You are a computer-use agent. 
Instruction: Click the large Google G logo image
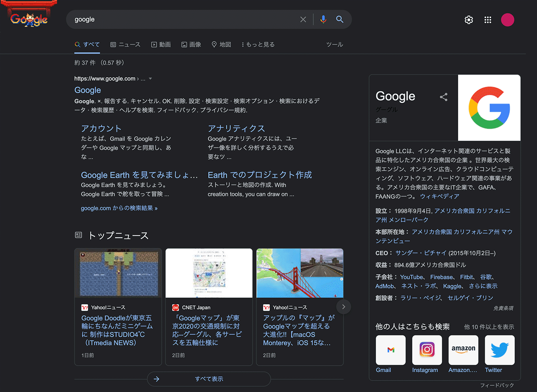click(489, 108)
